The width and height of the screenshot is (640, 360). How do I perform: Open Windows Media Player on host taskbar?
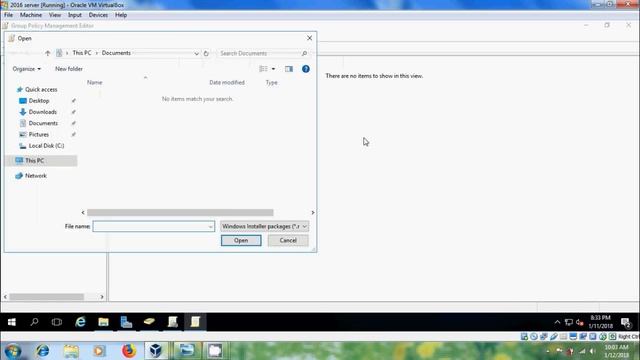pos(99,351)
